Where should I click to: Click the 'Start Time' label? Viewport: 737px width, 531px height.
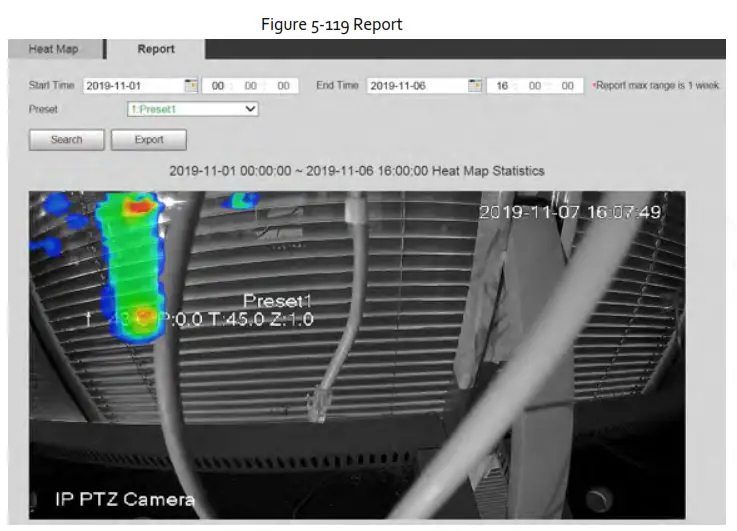pyautogui.click(x=52, y=86)
